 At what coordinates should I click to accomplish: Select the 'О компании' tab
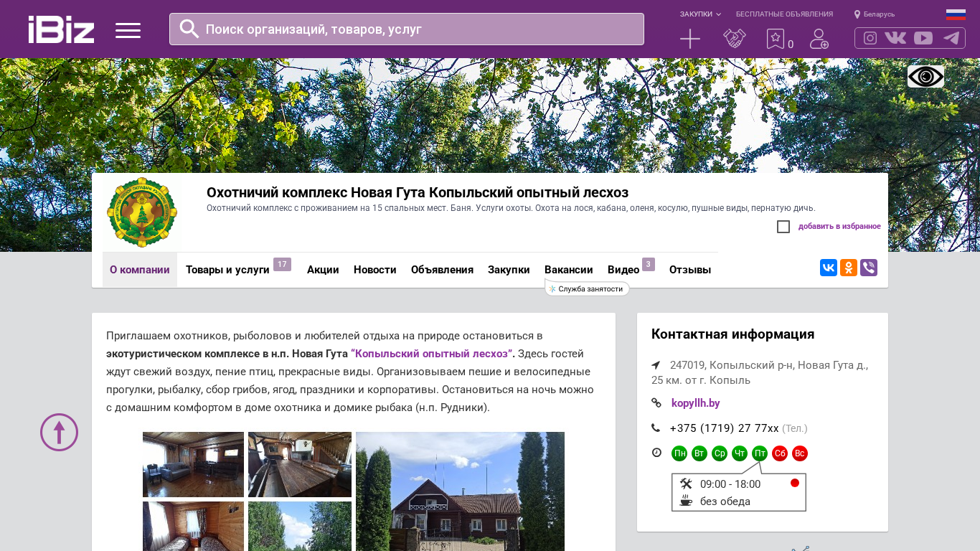coord(140,270)
